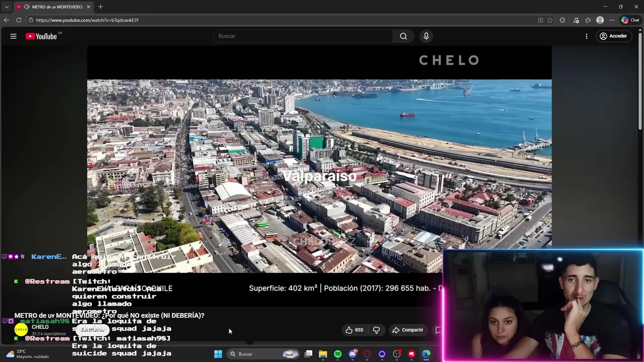
Task: Open a new browser tab
Action: click(101, 7)
